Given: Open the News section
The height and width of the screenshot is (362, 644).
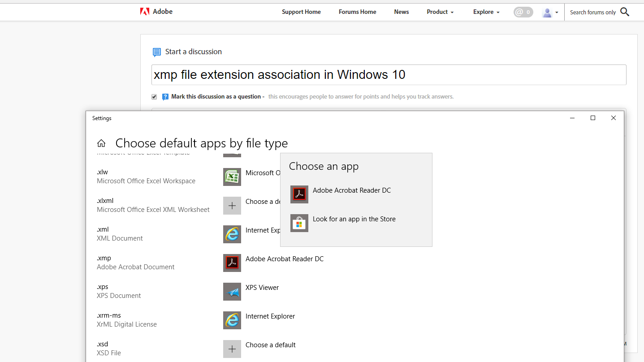Looking at the screenshot, I should pyautogui.click(x=401, y=12).
